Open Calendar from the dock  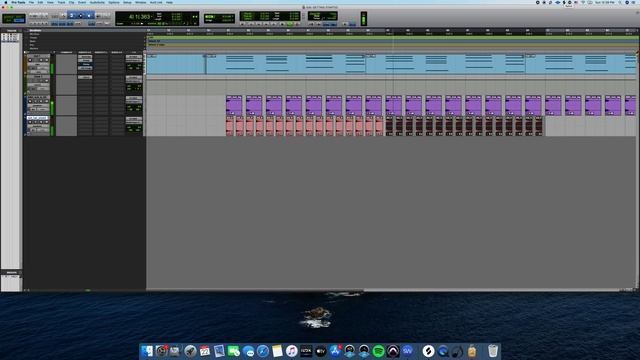tap(204, 351)
